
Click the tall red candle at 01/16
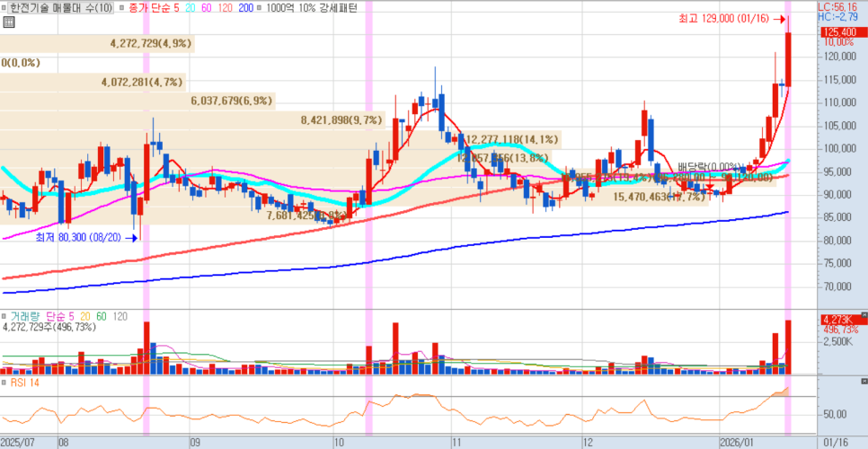click(x=788, y=59)
